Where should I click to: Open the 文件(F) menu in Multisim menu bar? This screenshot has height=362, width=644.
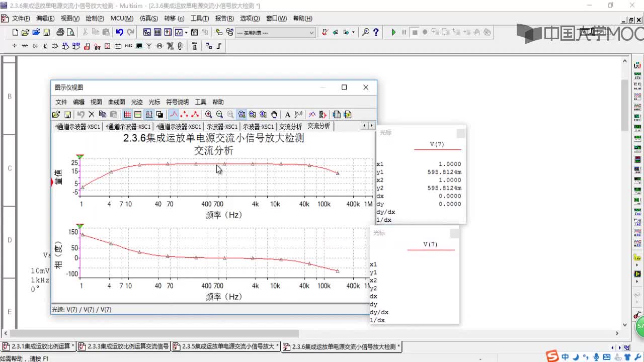pyautogui.click(x=21, y=19)
